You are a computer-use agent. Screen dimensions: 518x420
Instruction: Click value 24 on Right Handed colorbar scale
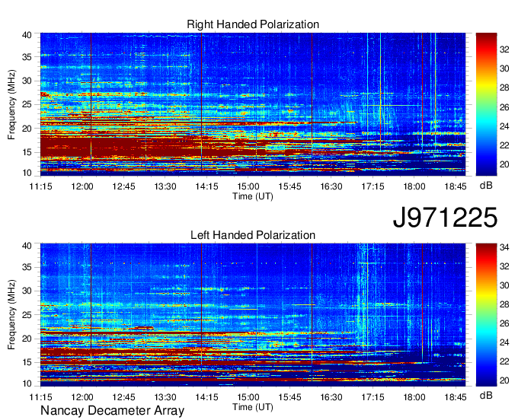click(504, 126)
